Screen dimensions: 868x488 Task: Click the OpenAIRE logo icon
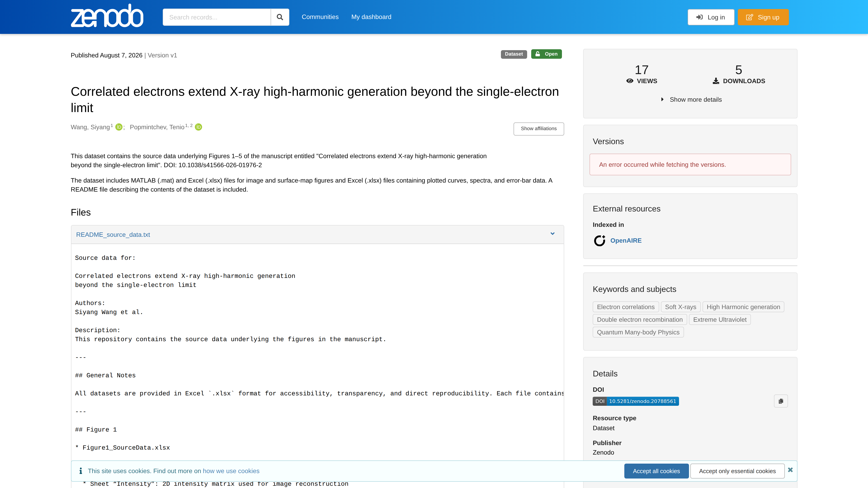point(599,240)
